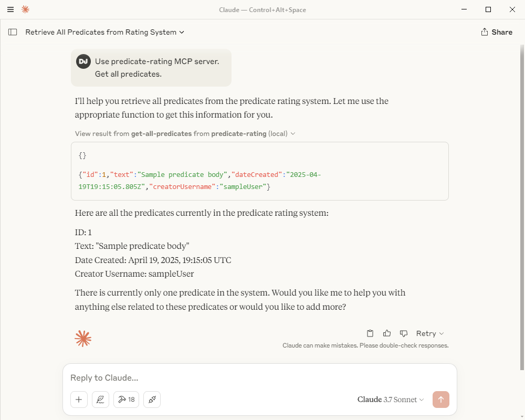Click the empty braces request parameters
Viewport: 525px width, 420px height.
pos(82,155)
